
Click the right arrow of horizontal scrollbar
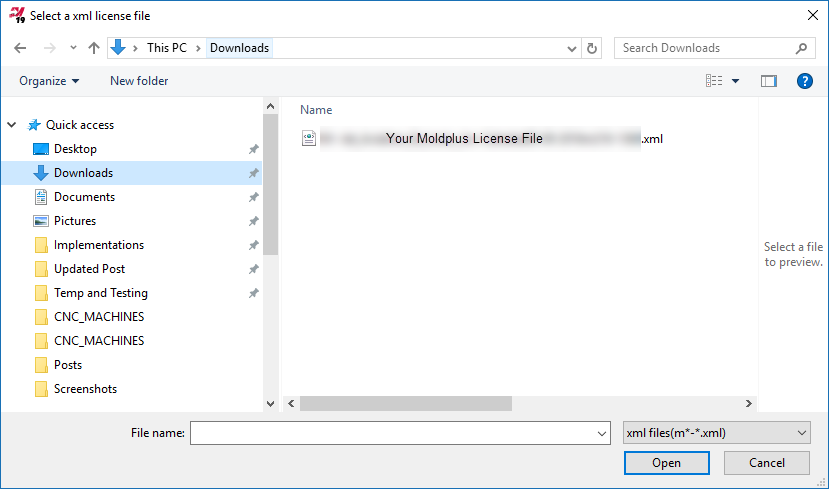(749, 403)
